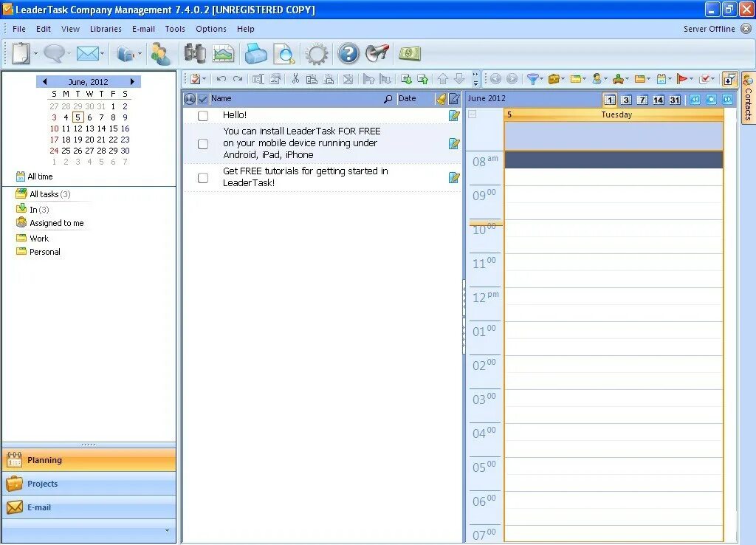Viewport: 756px width, 545px height.
Task: Collapse the all-day section in calendar
Action: [472, 114]
